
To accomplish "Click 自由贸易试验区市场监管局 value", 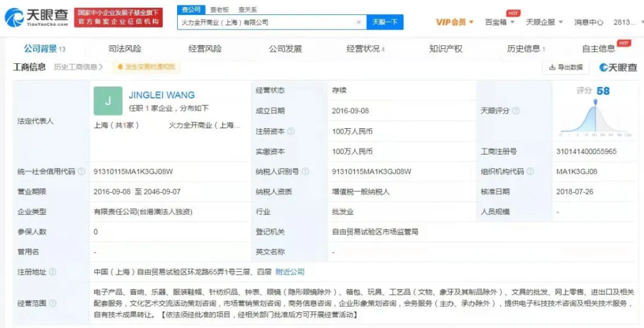I will (375, 232).
